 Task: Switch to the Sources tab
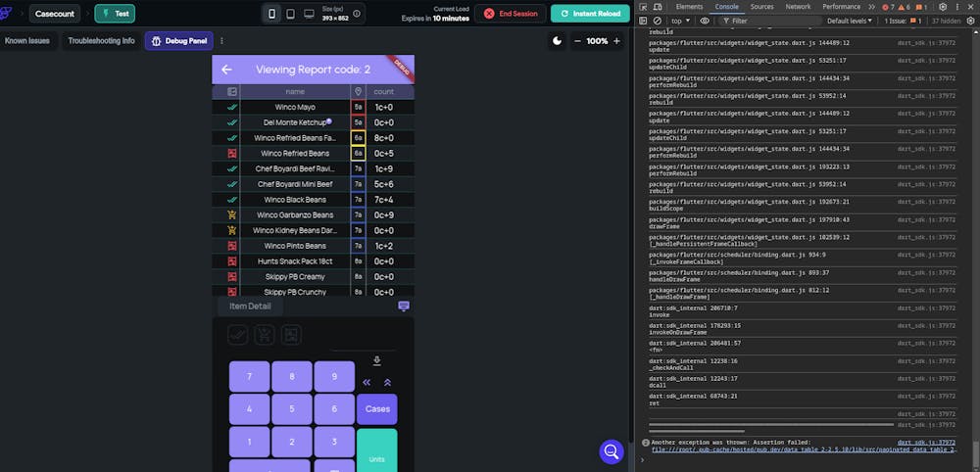pos(761,7)
